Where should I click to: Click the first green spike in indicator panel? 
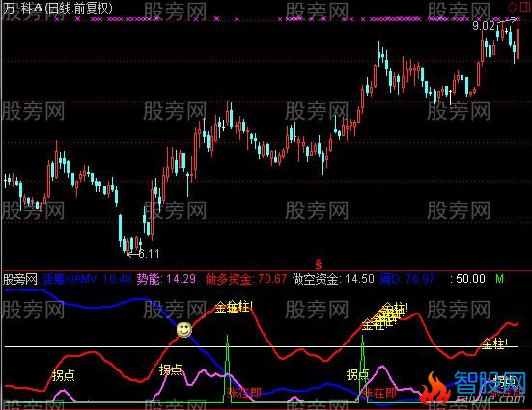(x=227, y=368)
